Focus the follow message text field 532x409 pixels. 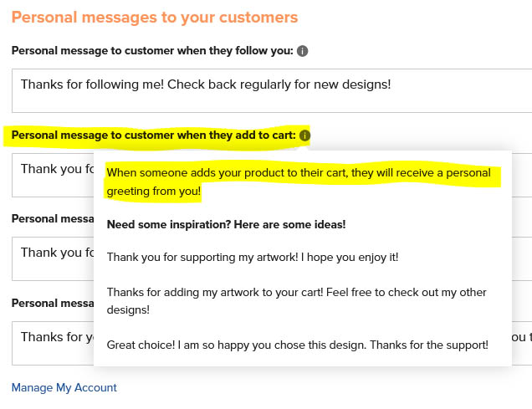coord(272,90)
